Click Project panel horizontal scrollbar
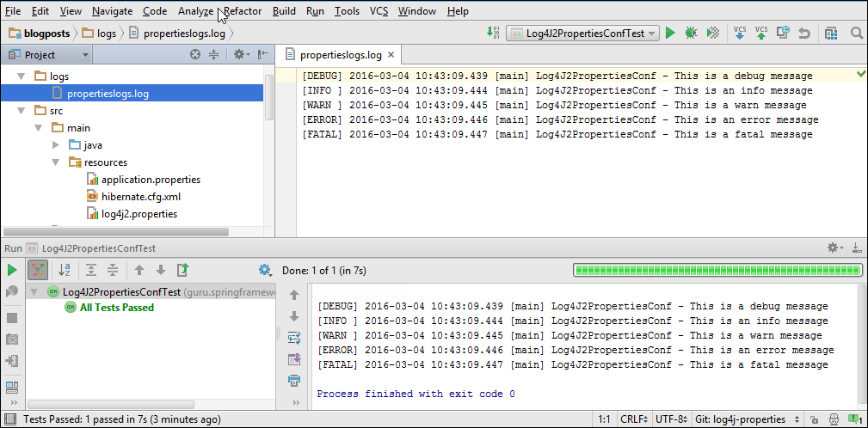868x428 pixels. pos(115,232)
